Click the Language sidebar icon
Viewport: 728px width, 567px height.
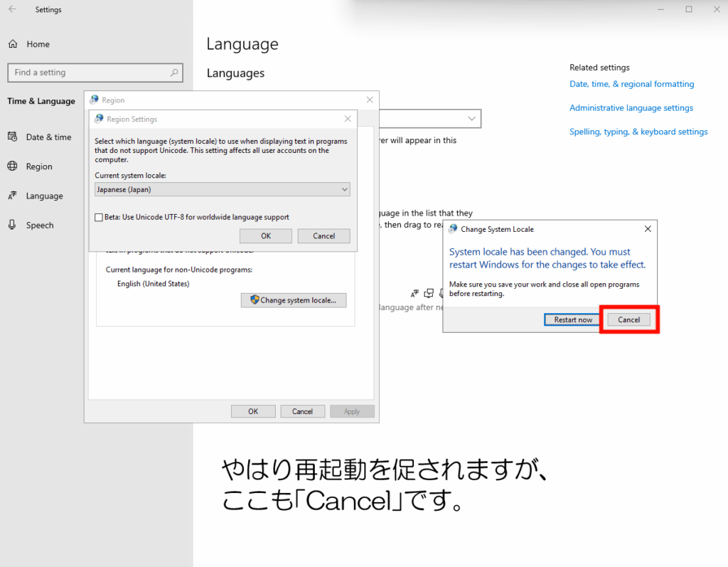coord(13,196)
